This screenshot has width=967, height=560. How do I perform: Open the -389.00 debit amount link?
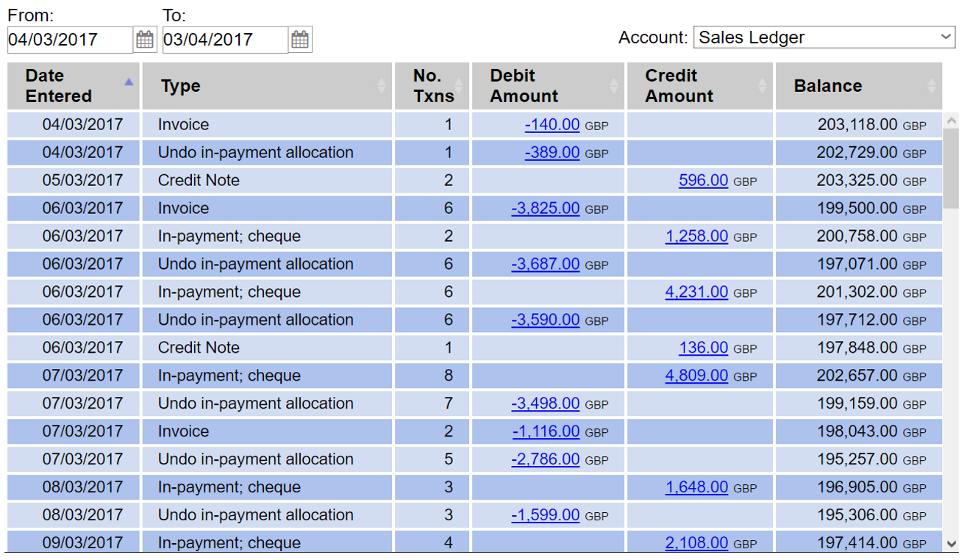tap(552, 153)
